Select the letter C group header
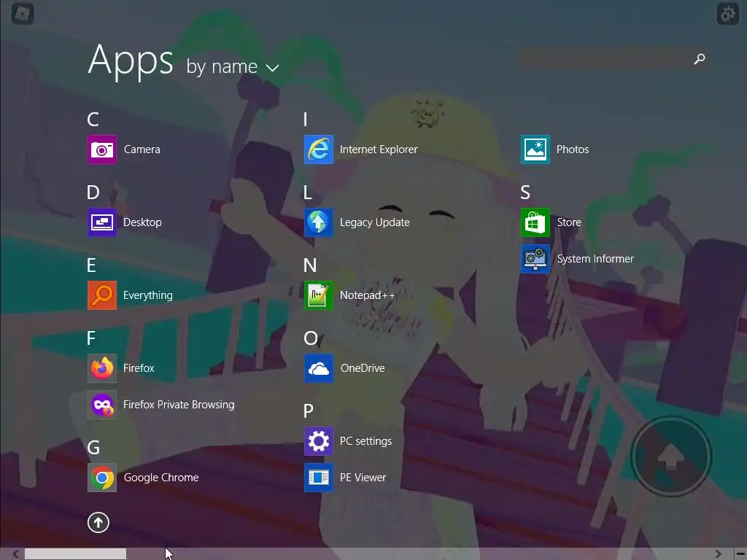 pos(93,120)
